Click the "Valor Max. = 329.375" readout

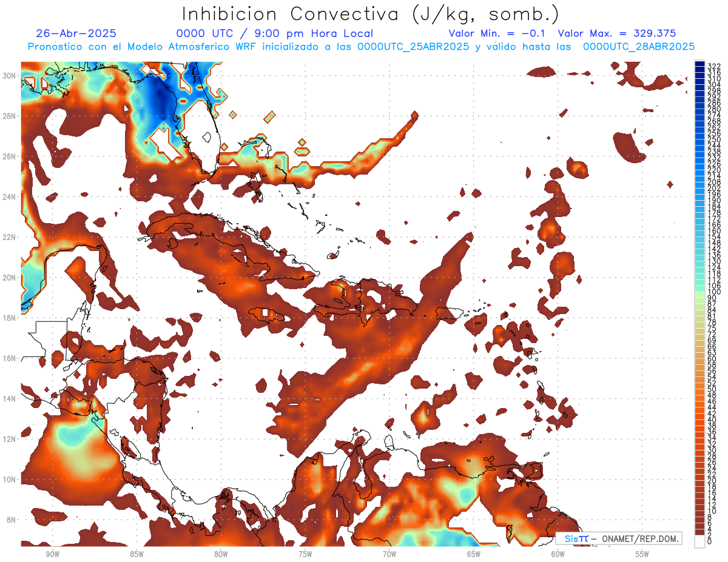[x=617, y=33]
